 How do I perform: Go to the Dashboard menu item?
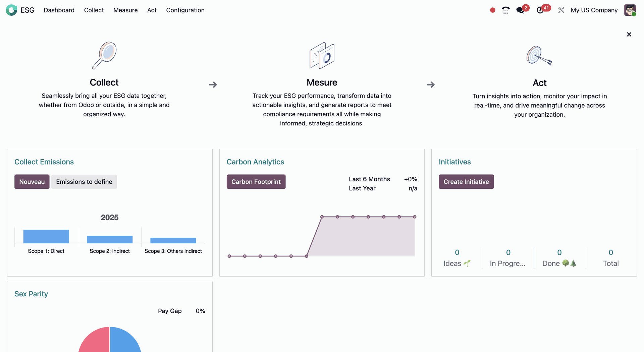pos(59,10)
